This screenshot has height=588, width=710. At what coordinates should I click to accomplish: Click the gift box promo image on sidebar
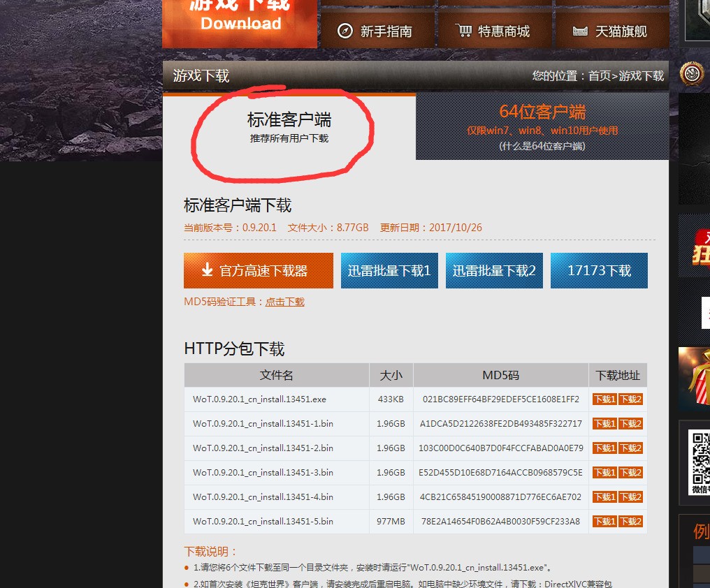pos(694,376)
